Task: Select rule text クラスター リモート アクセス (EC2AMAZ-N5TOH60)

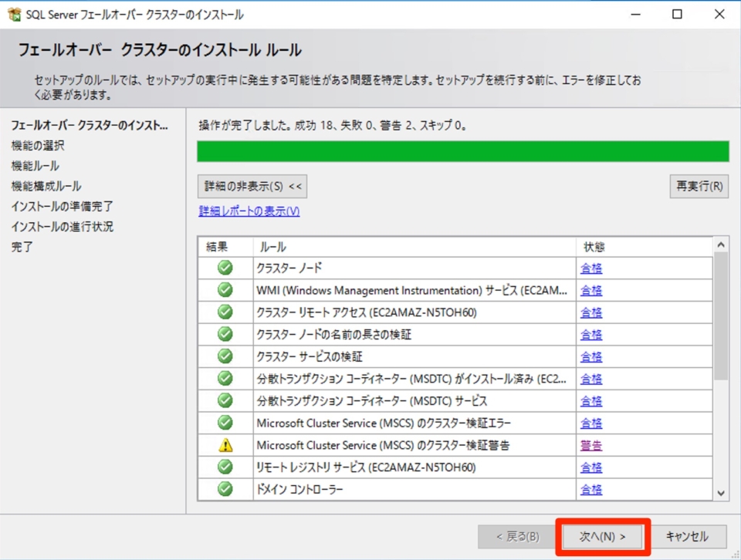Action: point(367,312)
